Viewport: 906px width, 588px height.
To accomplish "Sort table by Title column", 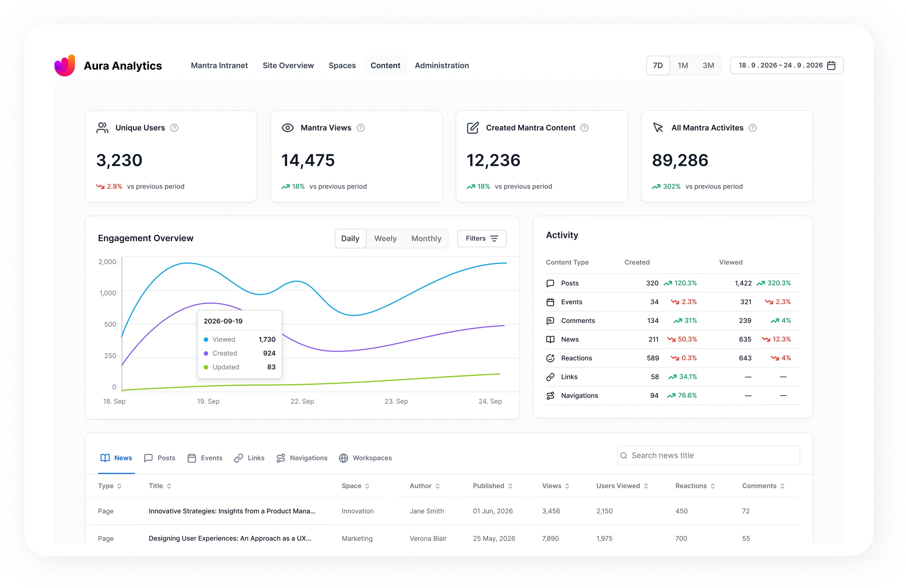I will click(160, 486).
